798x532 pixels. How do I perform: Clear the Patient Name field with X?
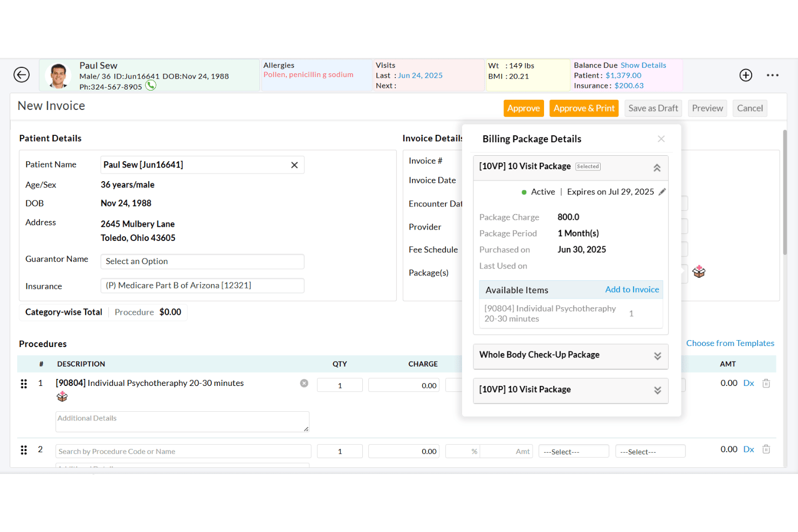[294, 165]
